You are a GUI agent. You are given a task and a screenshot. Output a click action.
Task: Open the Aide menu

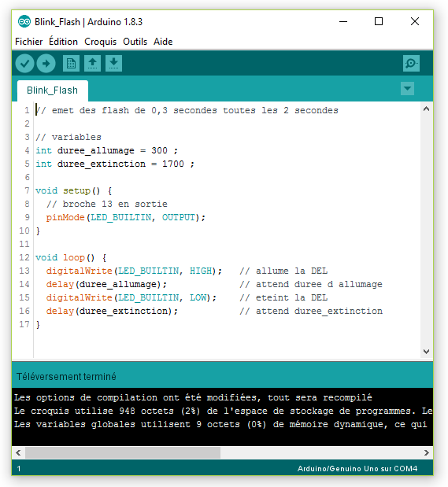point(163,42)
